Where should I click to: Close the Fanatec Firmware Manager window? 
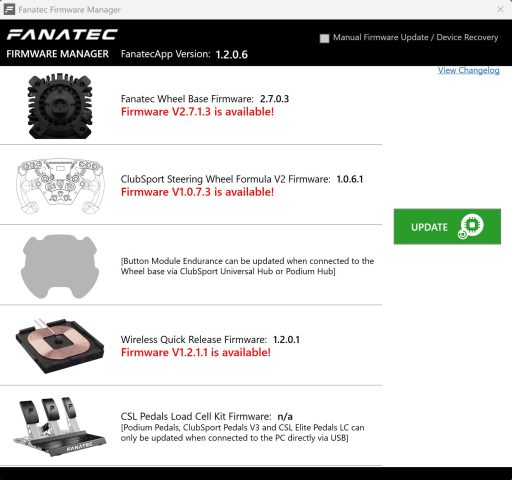(500, 10)
